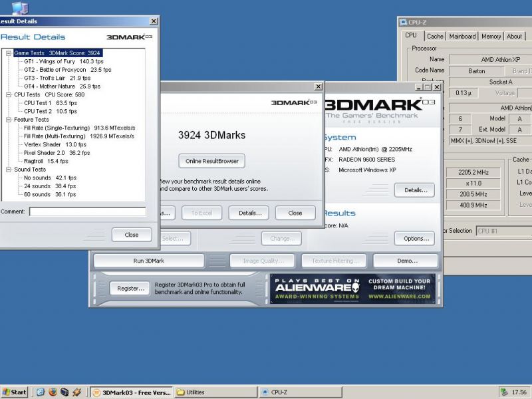Click the Barton code name value in CPU-Z
Viewport: 532px width, 399px height.
476,71
